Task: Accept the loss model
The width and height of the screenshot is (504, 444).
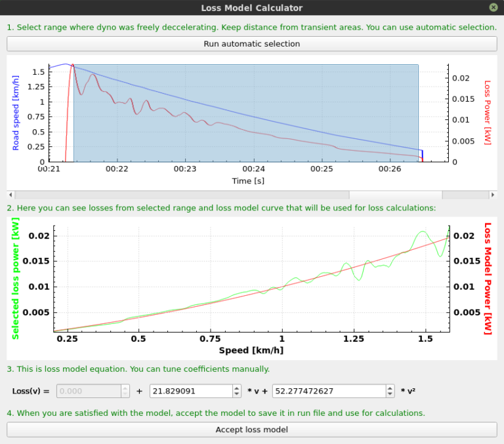Action: (x=251, y=430)
